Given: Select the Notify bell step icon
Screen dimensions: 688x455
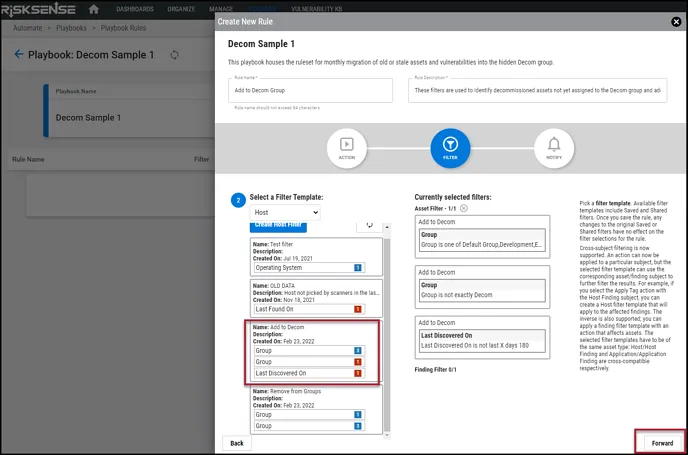Looking at the screenshot, I should [x=554, y=148].
